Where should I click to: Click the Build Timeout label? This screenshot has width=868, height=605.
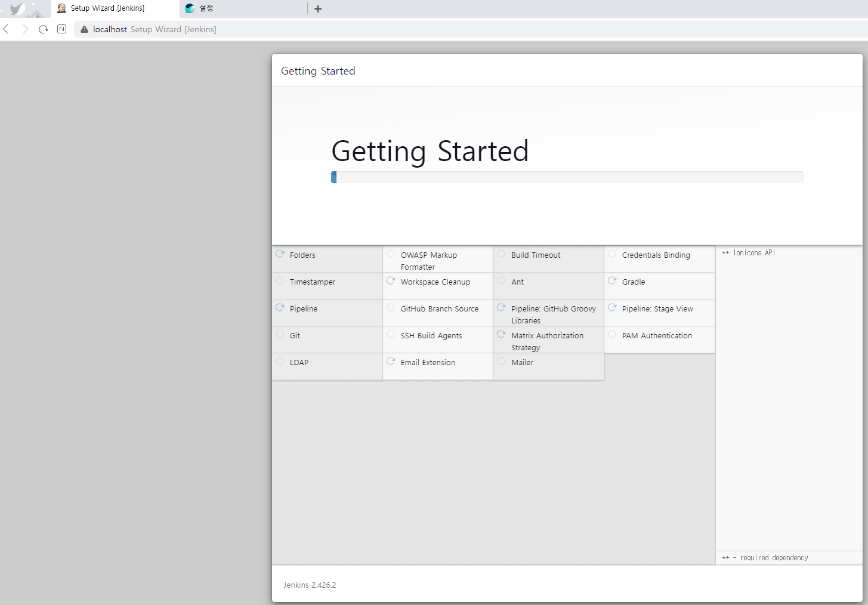[x=536, y=255]
